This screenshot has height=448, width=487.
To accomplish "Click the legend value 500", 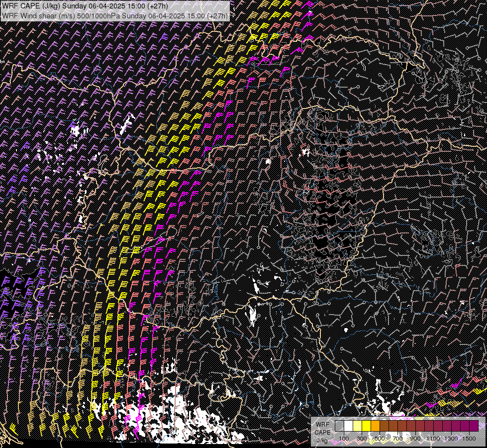I will [x=380, y=439].
